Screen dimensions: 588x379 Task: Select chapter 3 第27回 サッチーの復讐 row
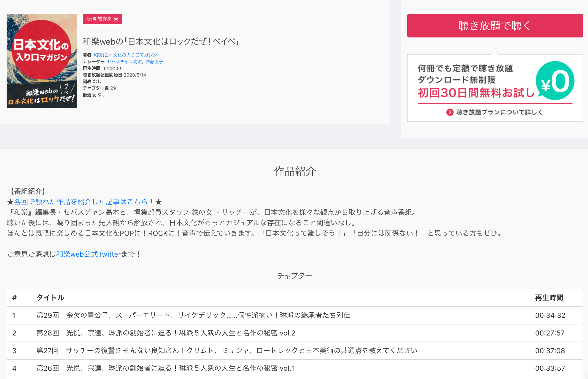[x=226, y=351]
